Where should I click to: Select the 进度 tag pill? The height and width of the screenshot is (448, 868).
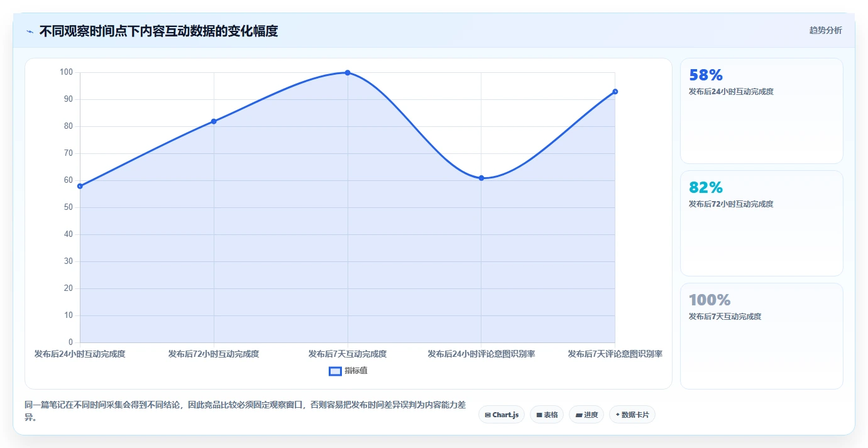[x=586, y=415]
